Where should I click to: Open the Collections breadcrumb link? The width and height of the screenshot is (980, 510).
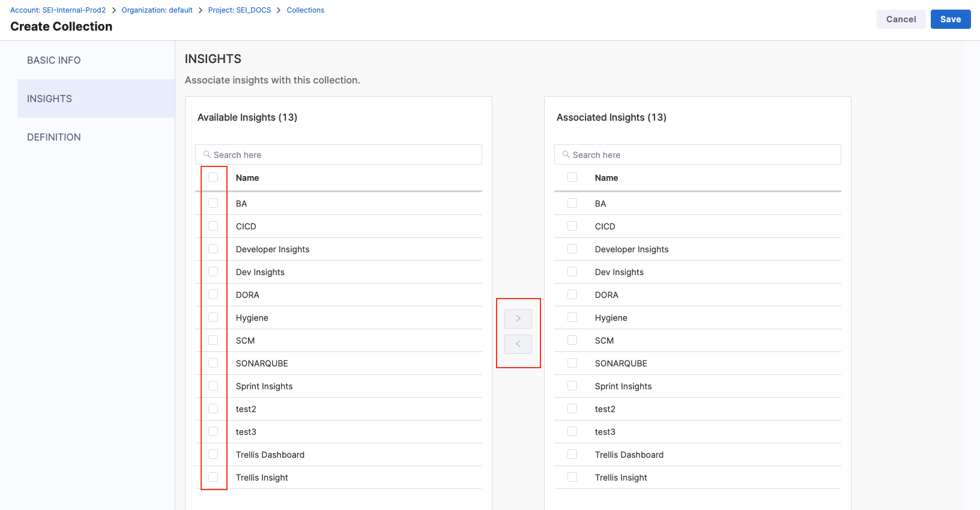coord(305,10)
